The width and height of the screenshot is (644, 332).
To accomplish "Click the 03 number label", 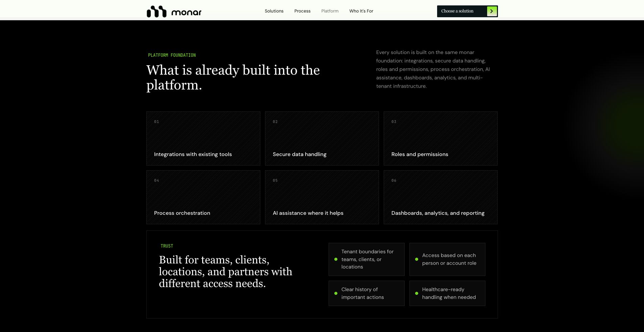I will (x=394, y=122).
